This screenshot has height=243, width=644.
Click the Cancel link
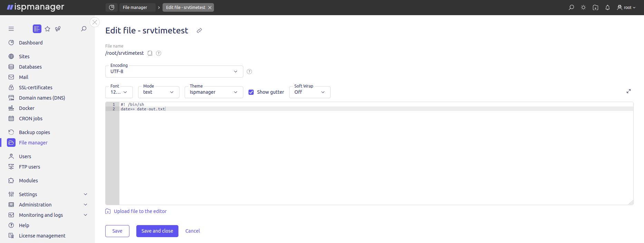coord(193,231)
